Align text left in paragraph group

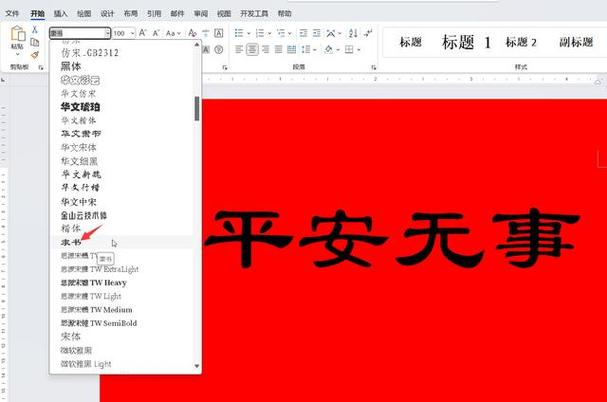[239, 50]
